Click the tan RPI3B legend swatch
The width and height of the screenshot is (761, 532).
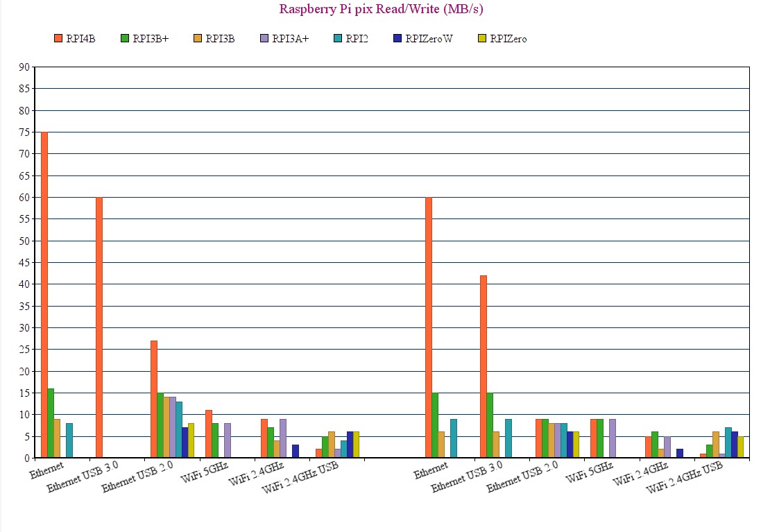pos(197,38)
